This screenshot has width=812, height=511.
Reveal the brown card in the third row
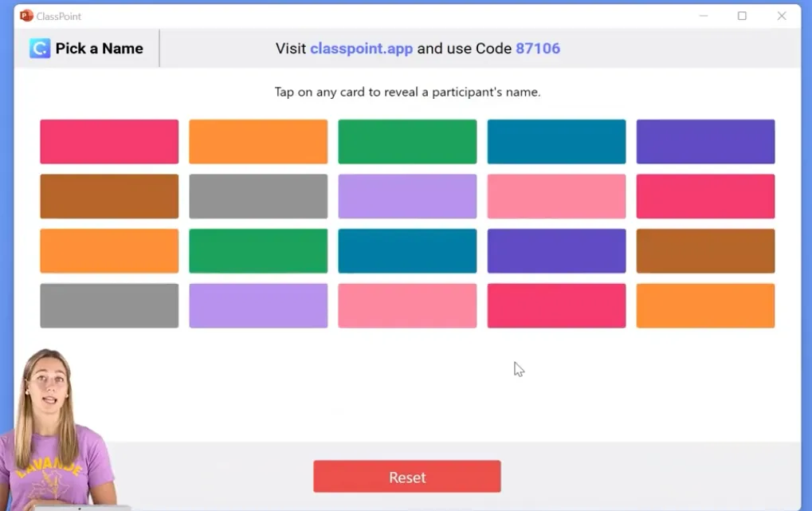(x=705, y=251)
